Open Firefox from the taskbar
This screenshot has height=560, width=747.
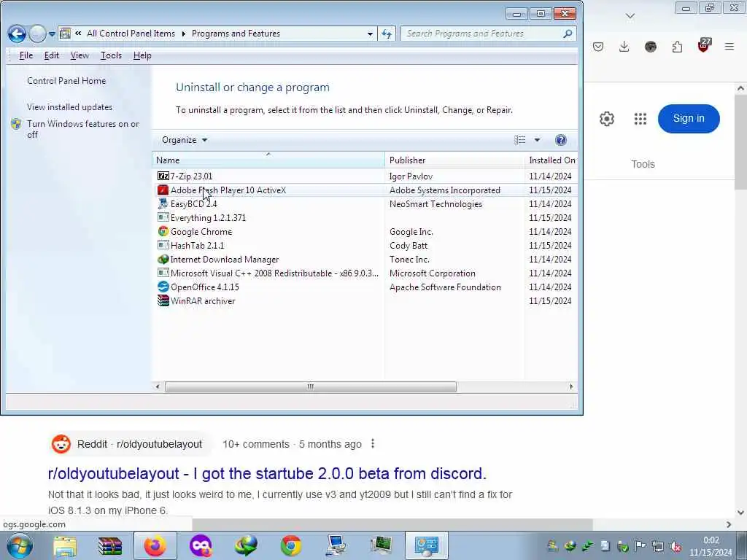point(155,545)
